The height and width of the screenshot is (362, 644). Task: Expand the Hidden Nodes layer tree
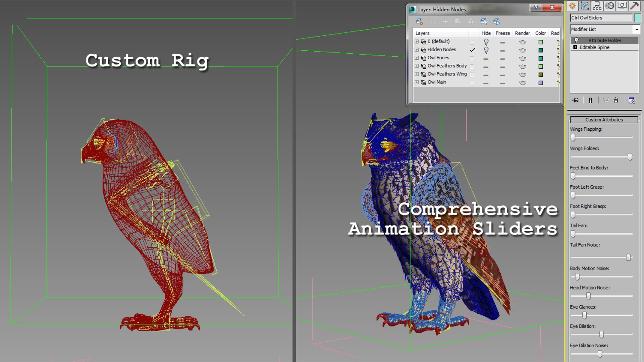coord(417,50)
